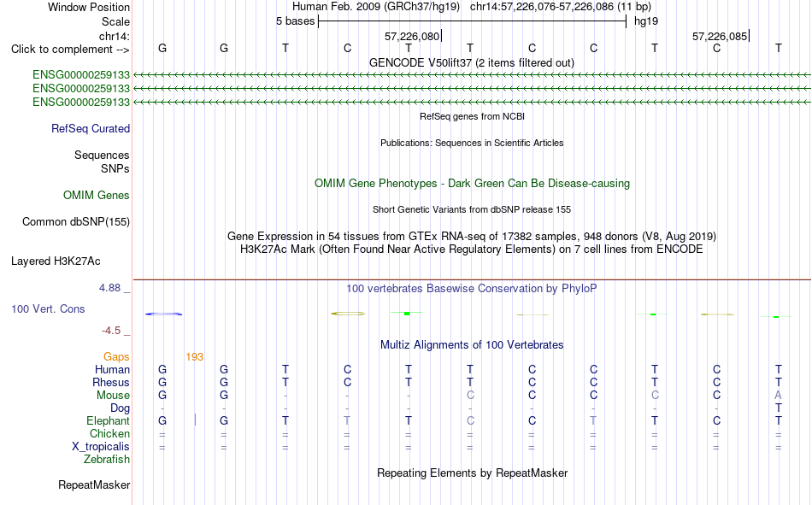Click the orange 193 gap count
The image size is (812, 505).
point(195,357)
